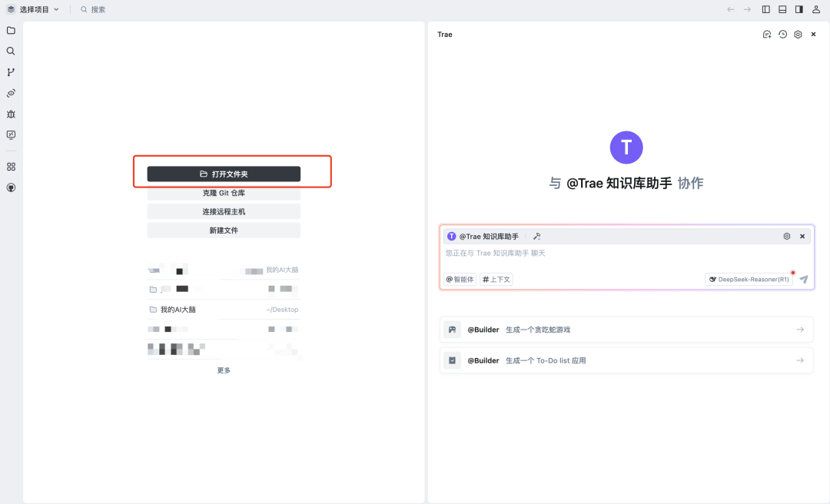Click the arrow on the 贪吃蛇 suggestion
Screen dimensions: 830x504
click(800, 330)
